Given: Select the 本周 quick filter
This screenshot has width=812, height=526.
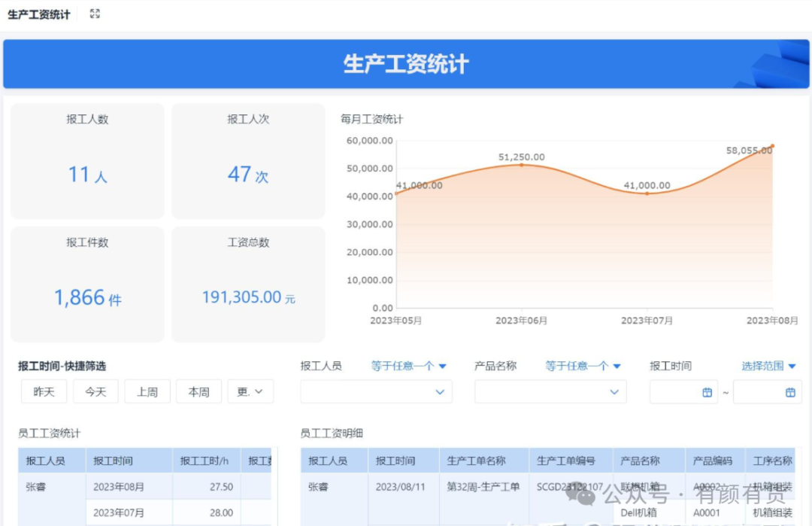Looking at the screenshot, I should click(198, 392).
